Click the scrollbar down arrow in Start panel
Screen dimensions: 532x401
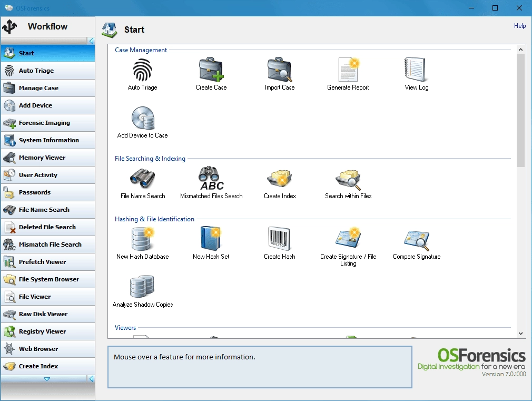pyautogui.click(x=520, y=334)
